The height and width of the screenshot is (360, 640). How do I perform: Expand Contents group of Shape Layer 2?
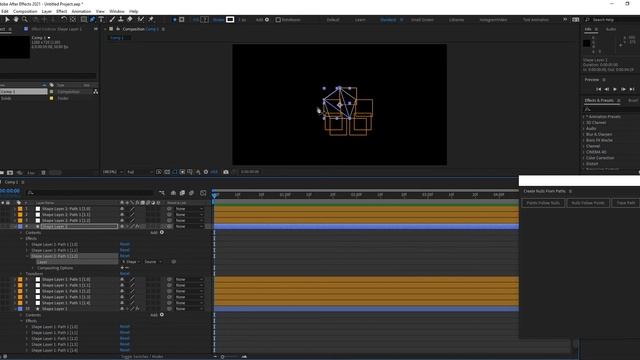pyautogui.click(x=22, y=232)
